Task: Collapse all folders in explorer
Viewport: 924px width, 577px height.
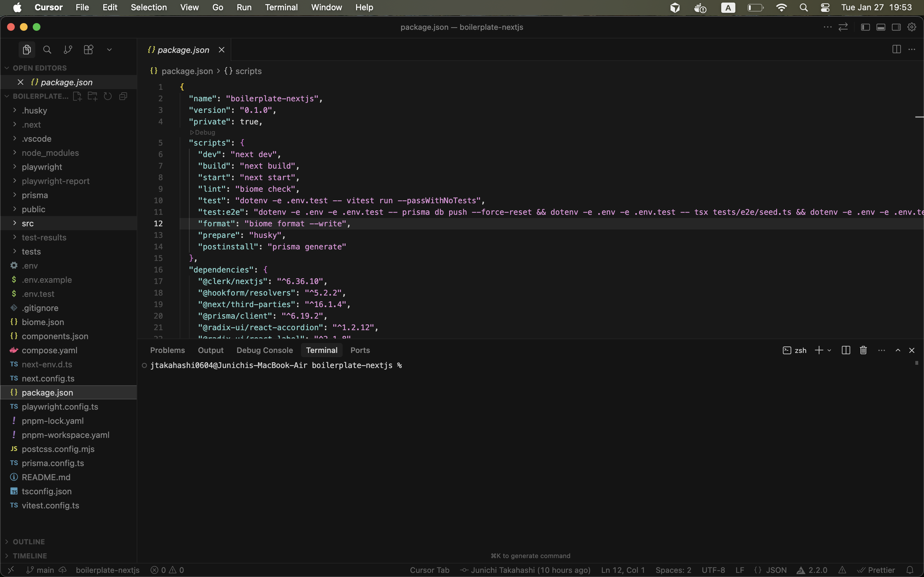Action: (123, 96)
